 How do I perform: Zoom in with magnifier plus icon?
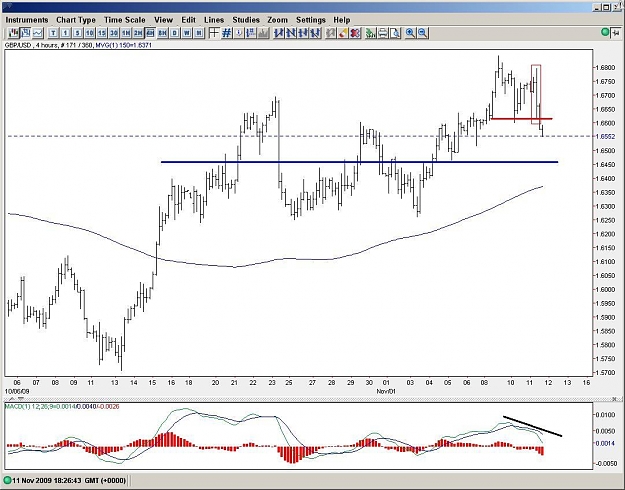coord(410,33)
